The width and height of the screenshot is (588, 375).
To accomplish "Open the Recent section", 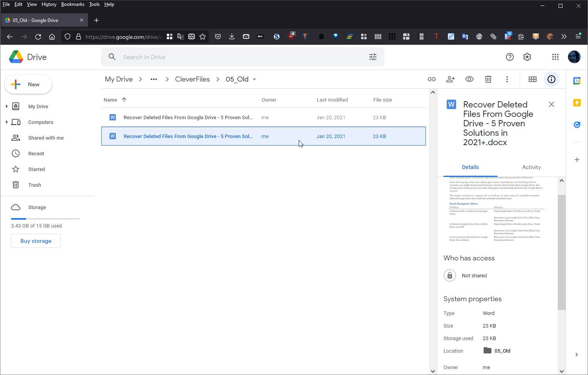I will coord(36,153).
